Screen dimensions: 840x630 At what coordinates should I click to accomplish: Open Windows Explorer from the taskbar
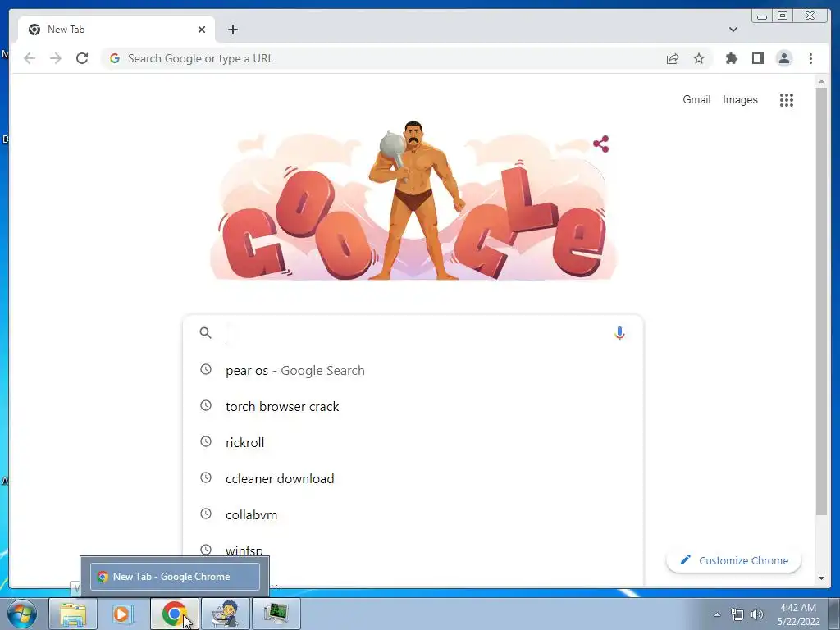coord(73,614)
